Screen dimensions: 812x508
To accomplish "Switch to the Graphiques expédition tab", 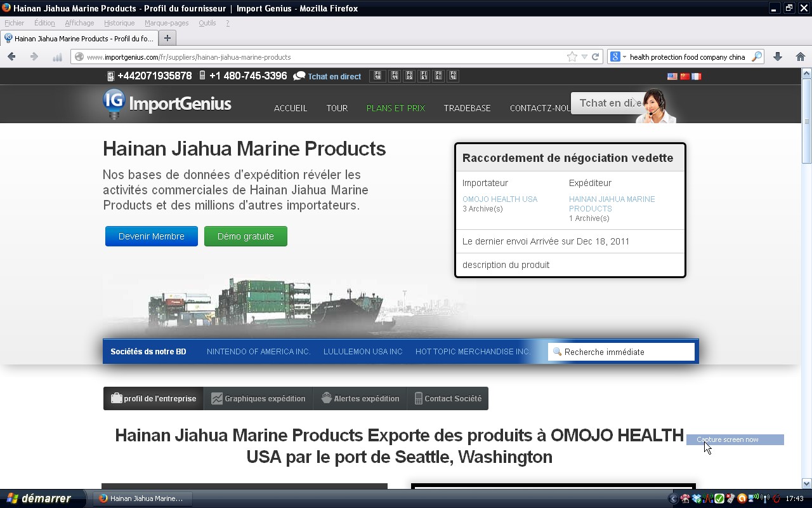I will (258, 399).
